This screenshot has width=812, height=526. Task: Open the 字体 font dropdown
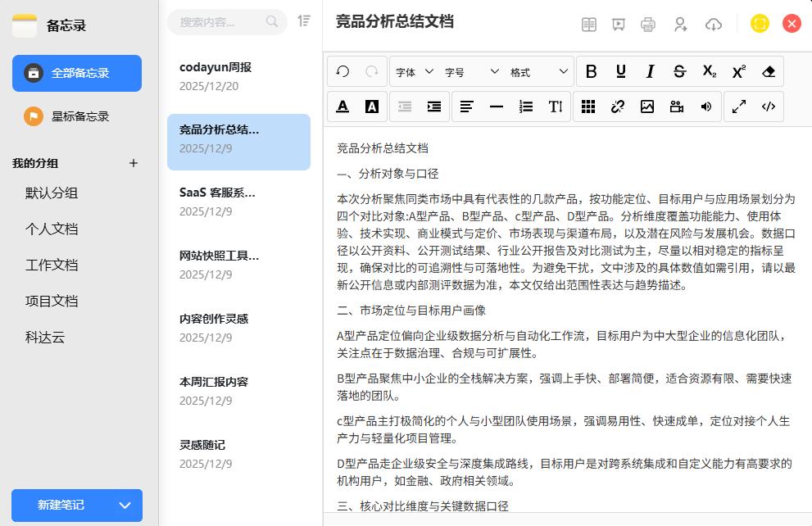(415, 72)
